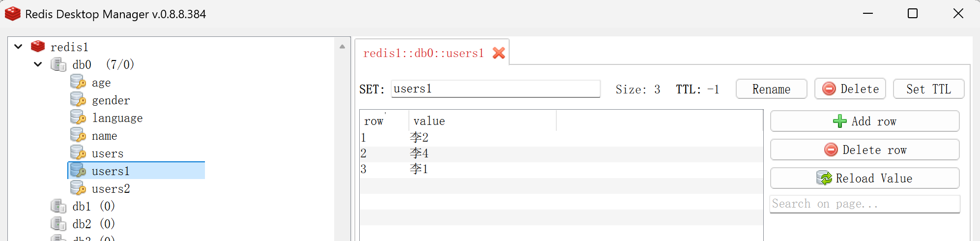The width and height of the screenshot is (980, 241).
Task: Click the key icon beside name
Action: (78, 135)
